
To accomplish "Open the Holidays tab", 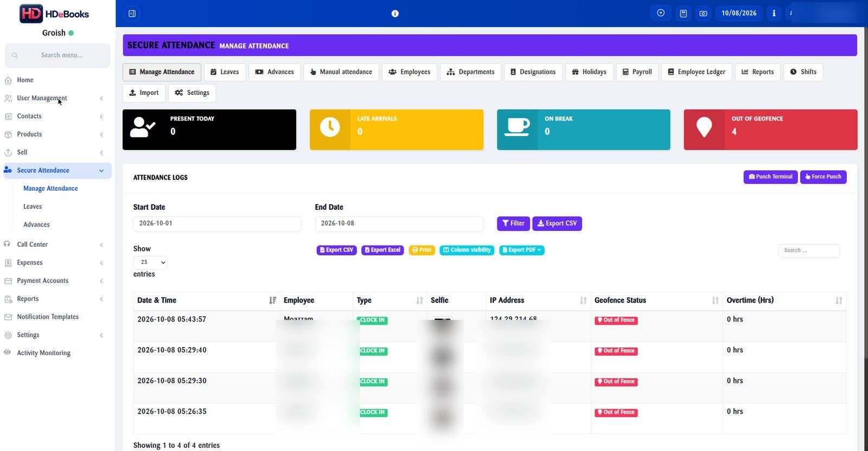I will point(589,72).
